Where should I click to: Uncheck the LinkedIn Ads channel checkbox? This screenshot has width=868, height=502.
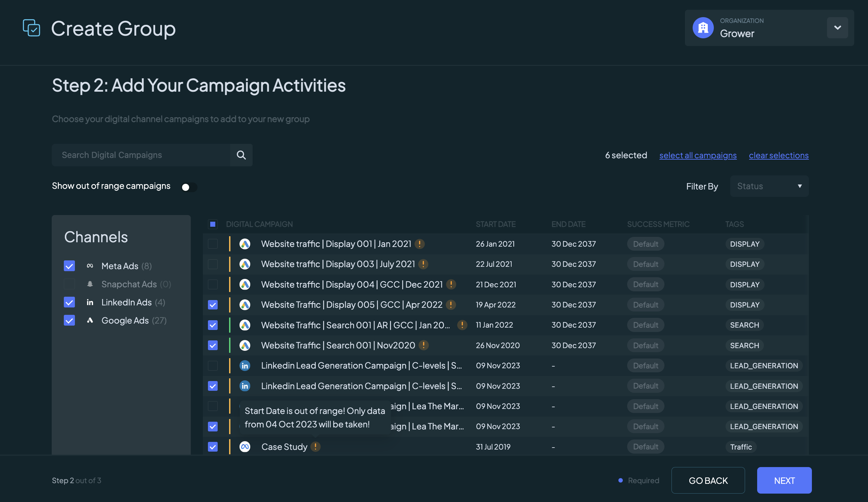click(x=69, y=302)
